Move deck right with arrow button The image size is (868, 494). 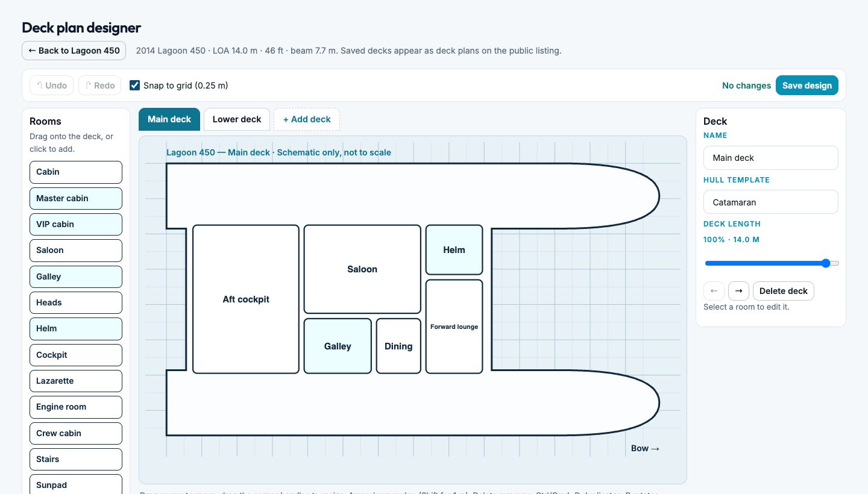pos(738,291)
